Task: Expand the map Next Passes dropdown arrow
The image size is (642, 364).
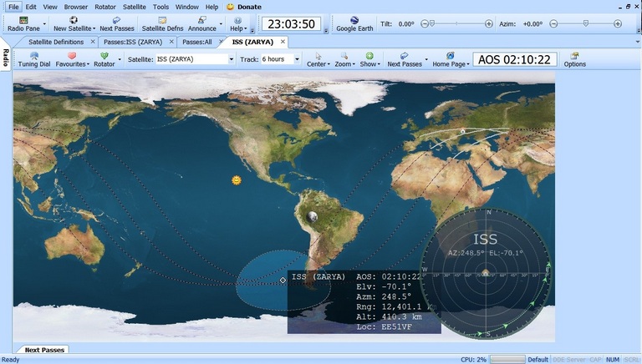Action: [426, 60]
